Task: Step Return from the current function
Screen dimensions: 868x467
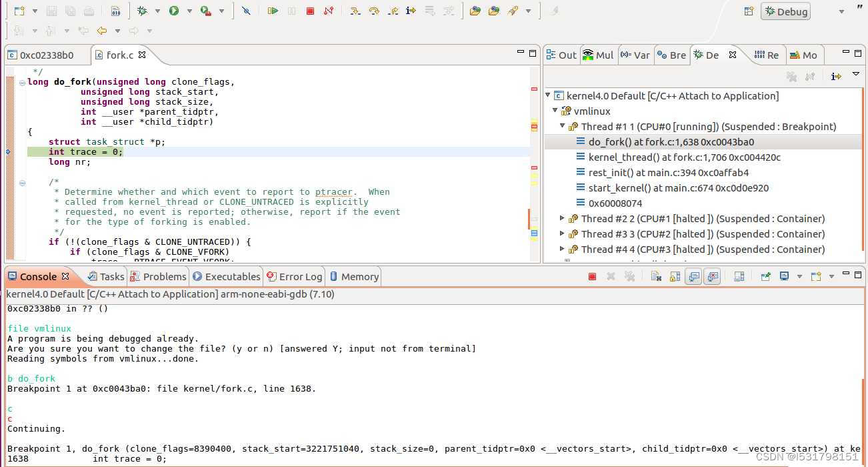Action: [x=393, y=11]
